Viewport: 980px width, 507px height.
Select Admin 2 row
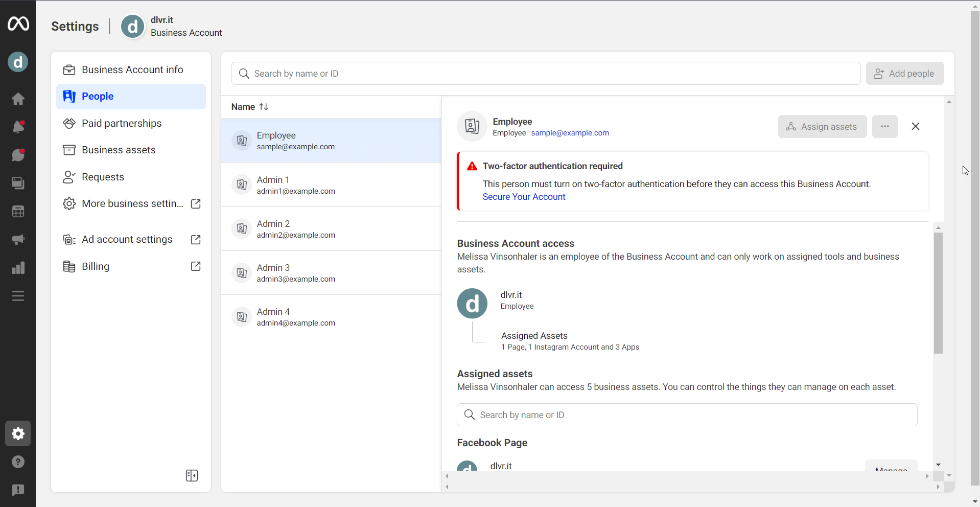pos(331,229)
